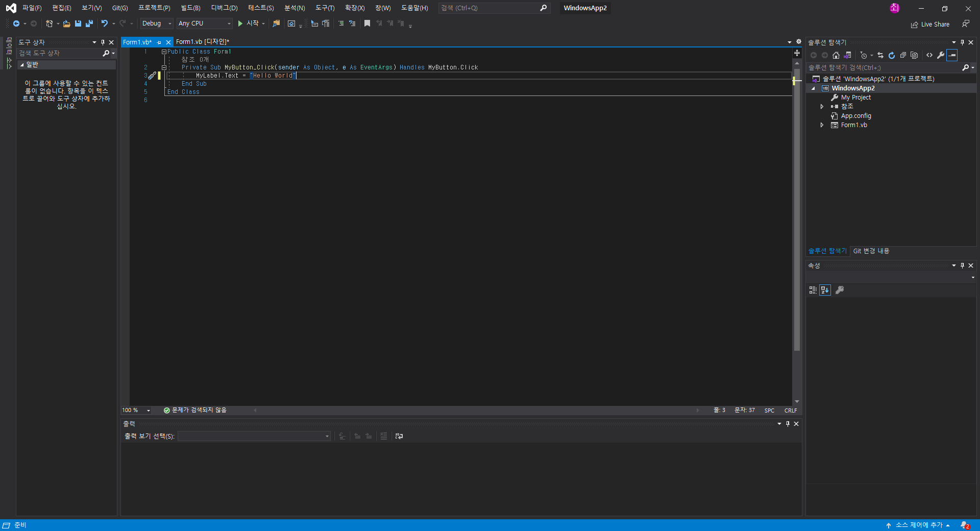Open the Git(G) menu

tap(119, 8)
